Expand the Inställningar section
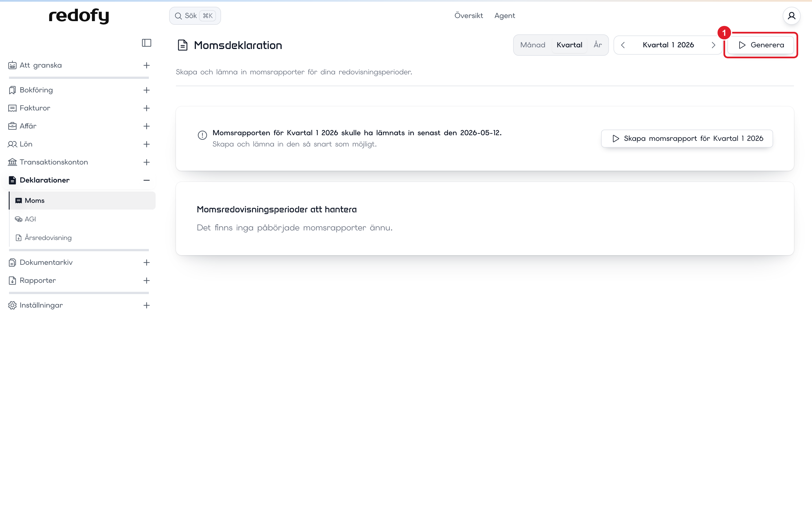Image resolution: width=812 pixels, height=507 pixels. tap(146, 306)
